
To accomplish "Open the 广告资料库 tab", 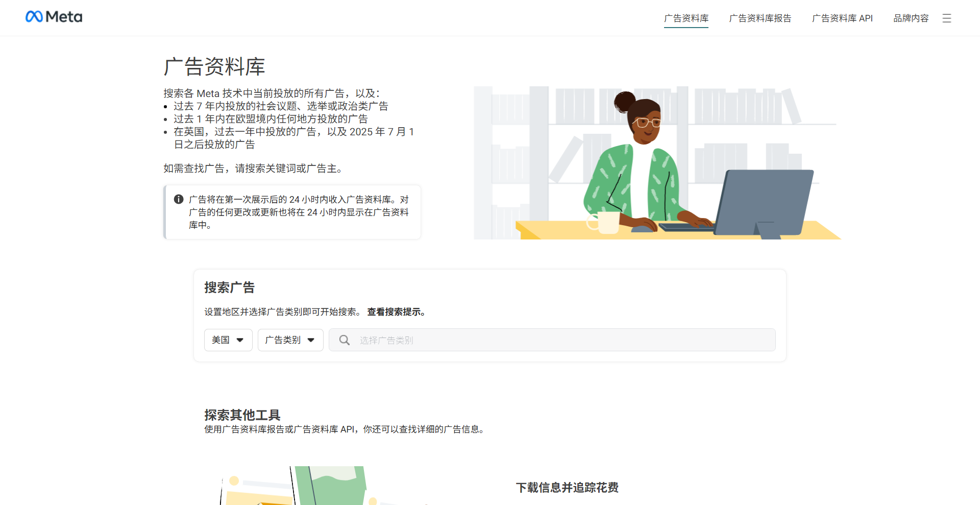I will (x=686, y=18).
